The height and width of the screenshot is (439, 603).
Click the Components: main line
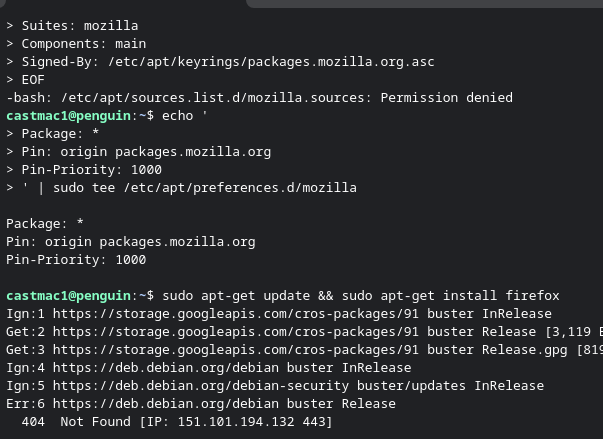coord(84,44)
